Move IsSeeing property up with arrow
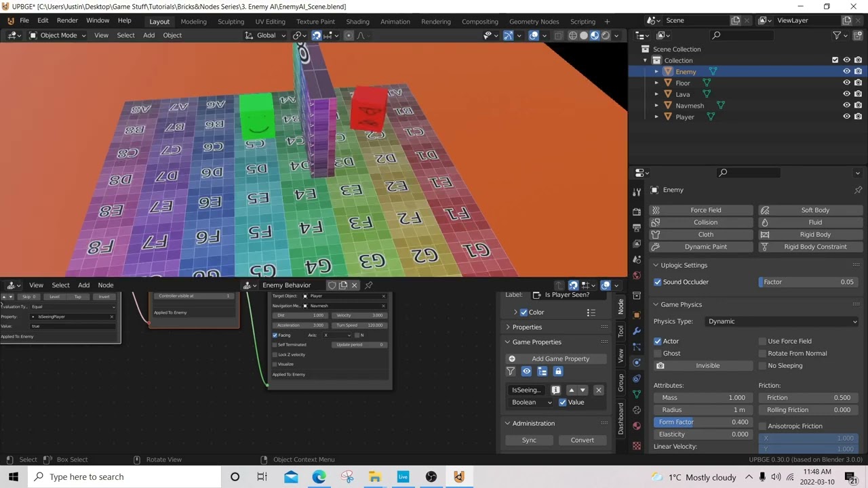Viewport: 868px width, 488px height. pos(571,390)
